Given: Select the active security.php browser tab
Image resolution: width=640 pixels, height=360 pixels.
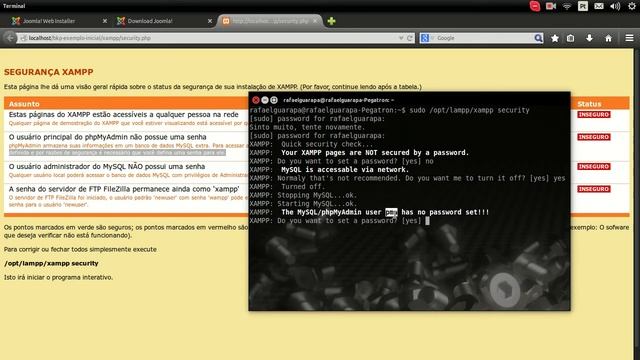Looking at the screenshot, I should 269,21.
